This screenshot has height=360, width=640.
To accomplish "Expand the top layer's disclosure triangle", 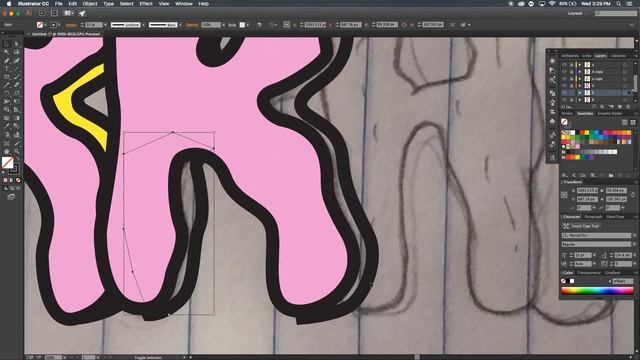I will 580,65.
